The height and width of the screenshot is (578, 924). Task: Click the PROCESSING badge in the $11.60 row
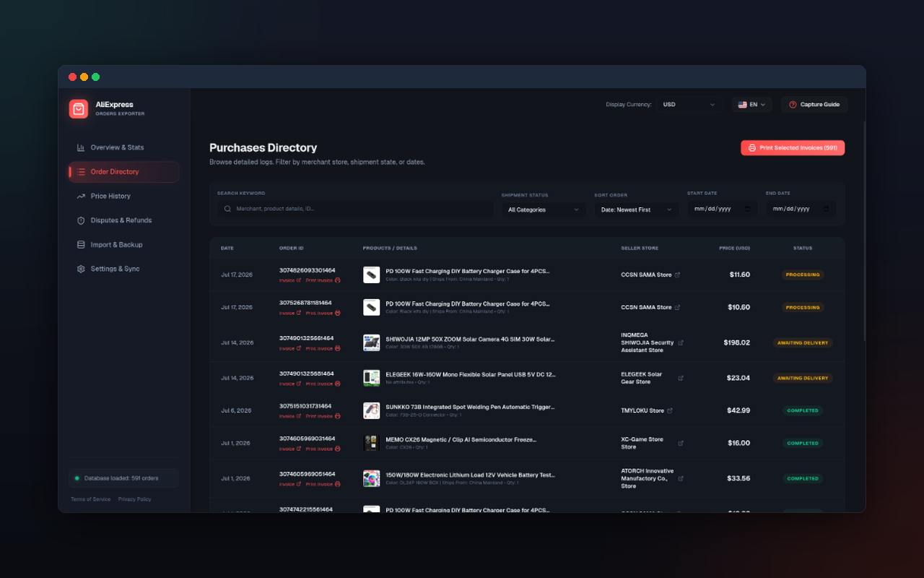click(x=803, y=275)
